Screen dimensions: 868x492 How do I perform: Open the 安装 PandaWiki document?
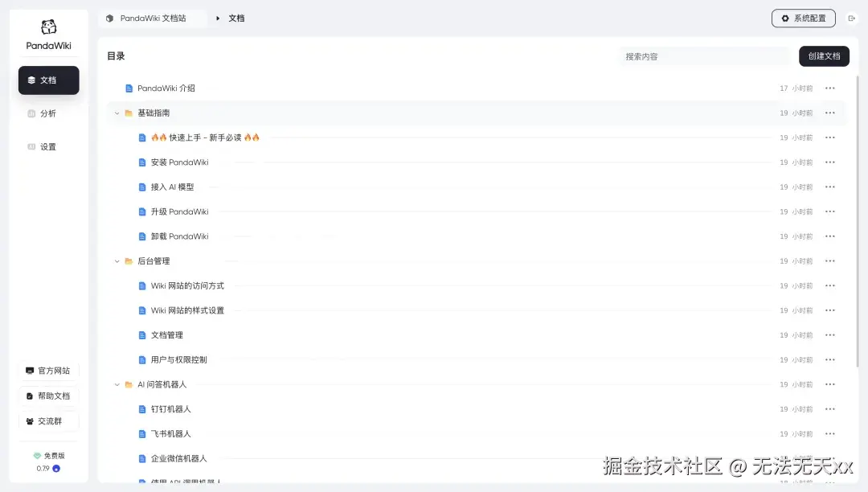[179, 162]
